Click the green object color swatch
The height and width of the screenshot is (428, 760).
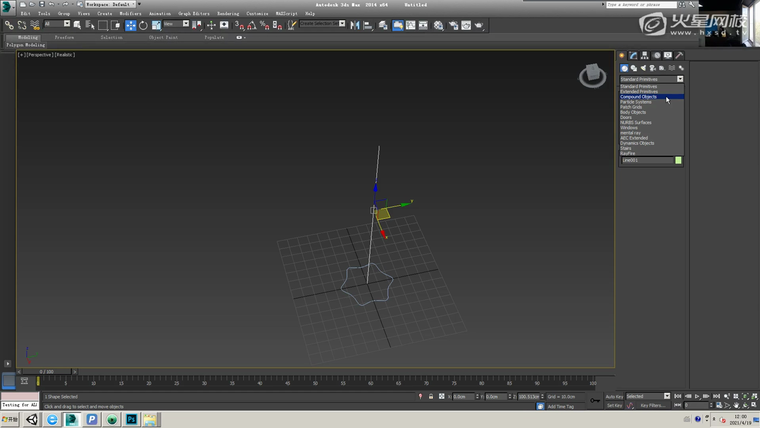pos(678,160)
